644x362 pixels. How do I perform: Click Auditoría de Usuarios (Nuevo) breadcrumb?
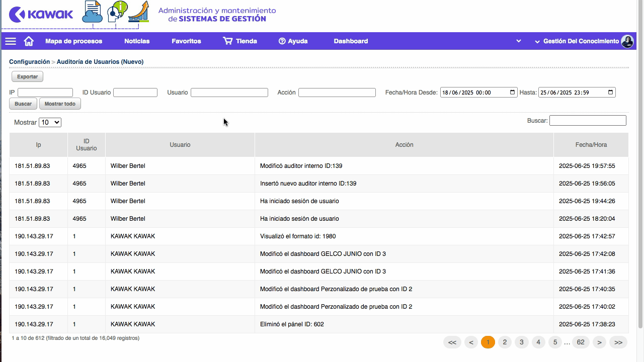pos(100,62)
